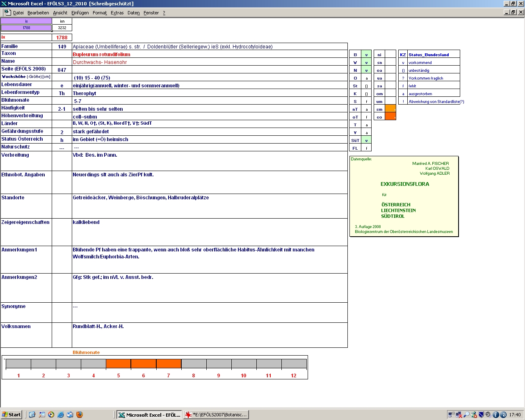Click the orange month 5 bar segment
The width and height of the screenshot is (525, 420).
[119, 363]
